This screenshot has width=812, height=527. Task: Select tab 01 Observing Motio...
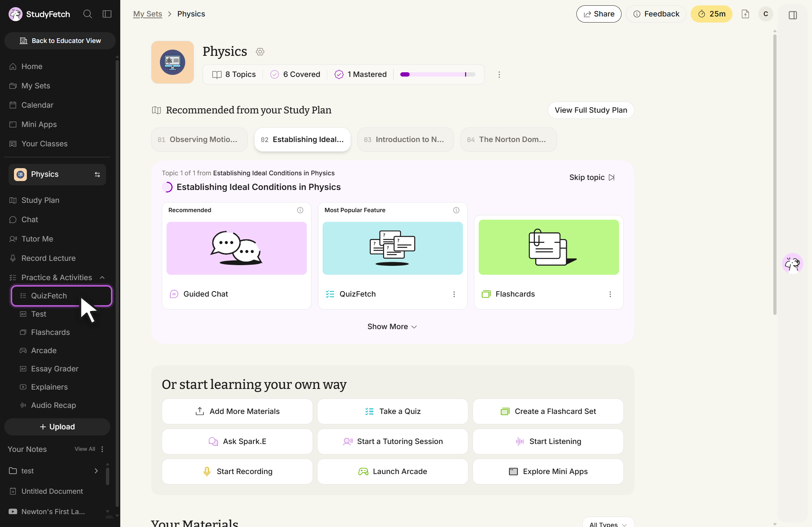(x=199, y=140)
